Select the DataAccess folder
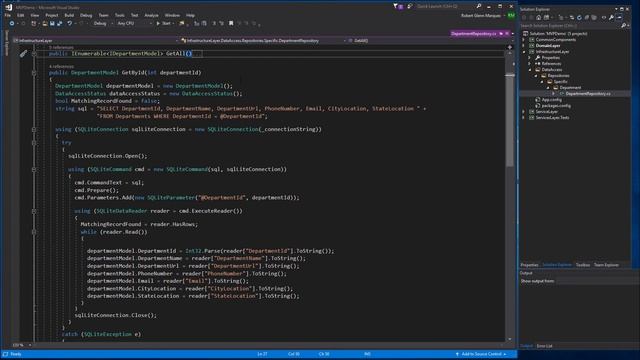The image size is (640, 360). pos(552,70)
